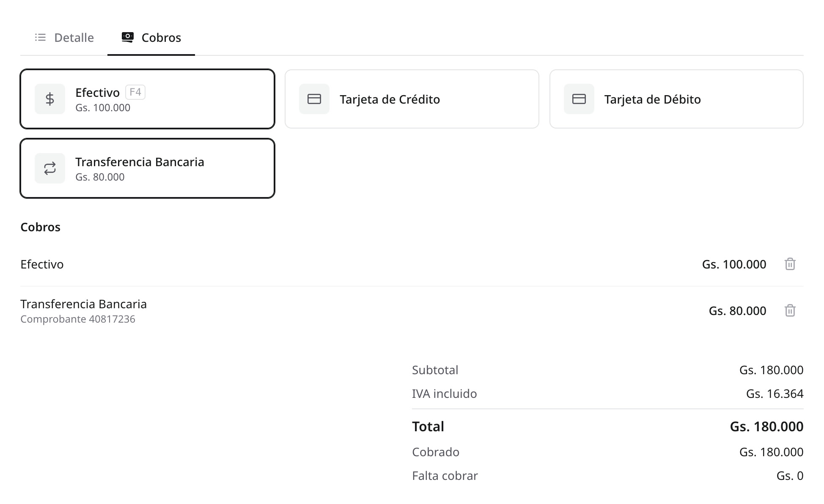Image resolution: width=824 pixels, height=504 pixels.
Task: Click the F4 shortcut badge
Action: (x=135, y=92)
